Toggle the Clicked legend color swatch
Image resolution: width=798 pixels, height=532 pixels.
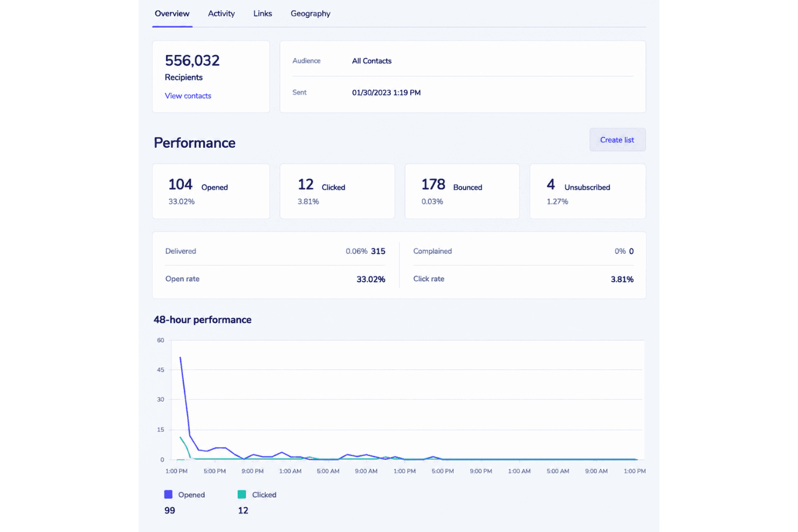coord(242,494)
